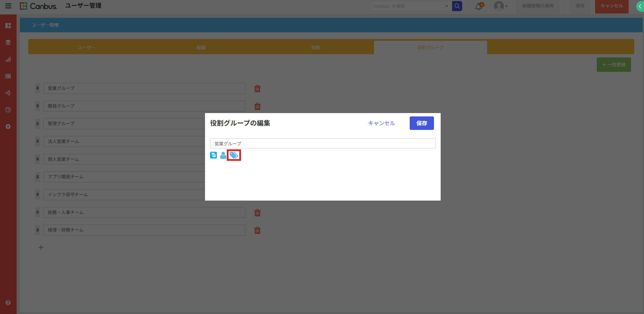Viewport: 644px width, 314px height.
Task: Expand the collapsed right side panel arrow
Action: coord(640,6)
